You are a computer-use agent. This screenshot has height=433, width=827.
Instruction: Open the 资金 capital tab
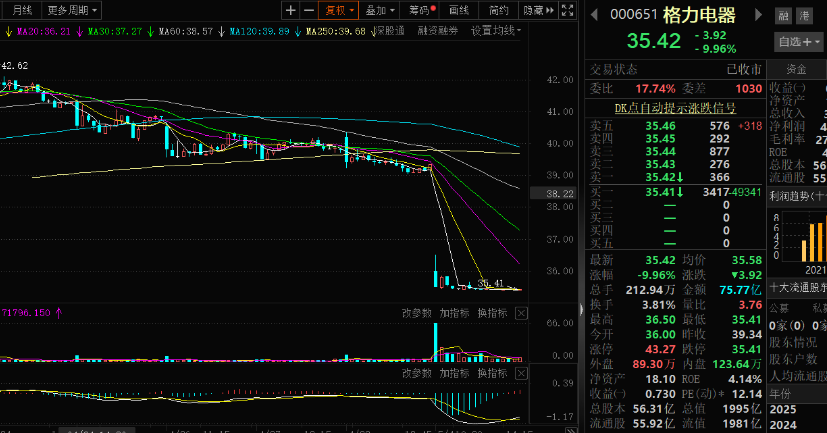click(x=797, y=69)
